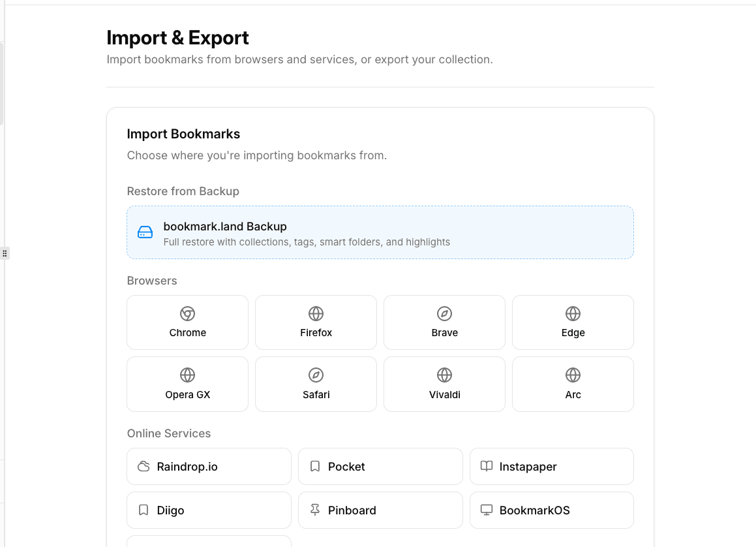The height and width of the screenshot is (547, 756).
Task: Click the bookmark.land Backup drive icon
Action: pos(145,232)
